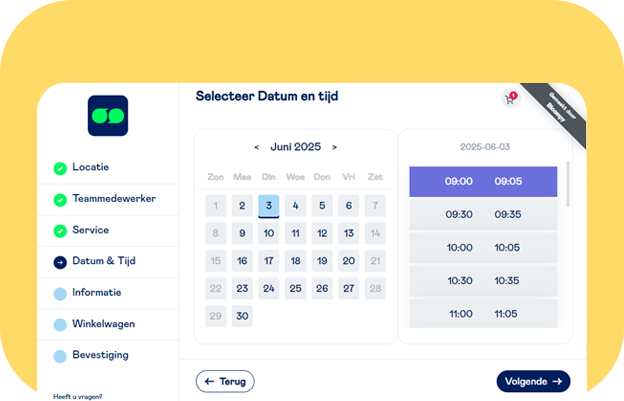Open the Locatie step
Screen dimensions: 624x401
91,167
